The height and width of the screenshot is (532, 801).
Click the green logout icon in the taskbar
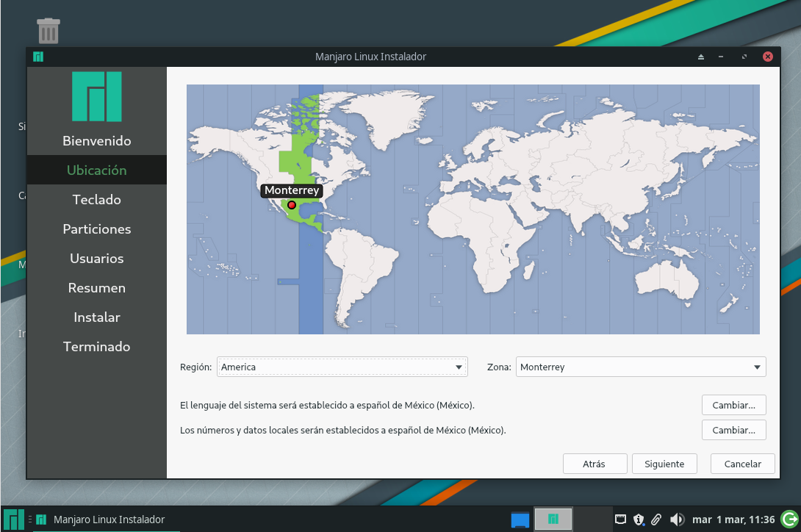[789, 520]
